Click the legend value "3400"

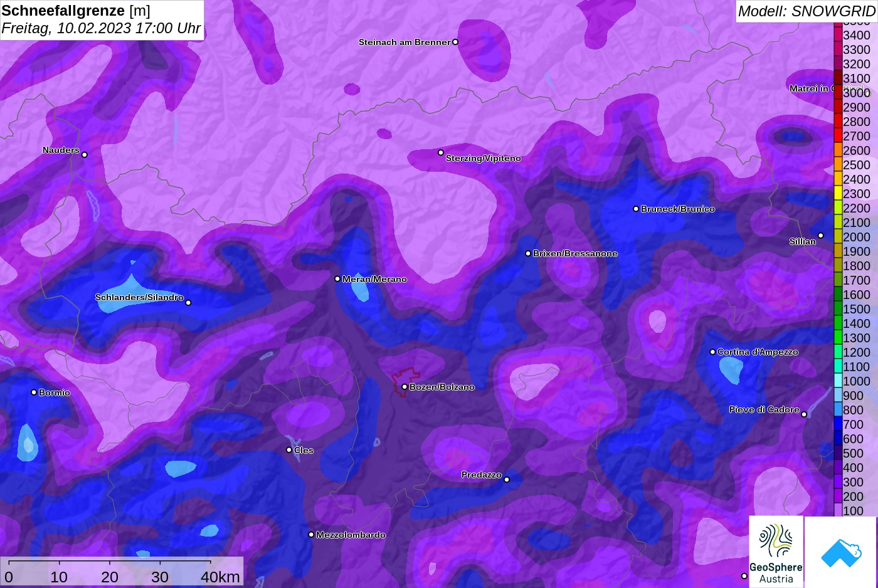(857, 35)
